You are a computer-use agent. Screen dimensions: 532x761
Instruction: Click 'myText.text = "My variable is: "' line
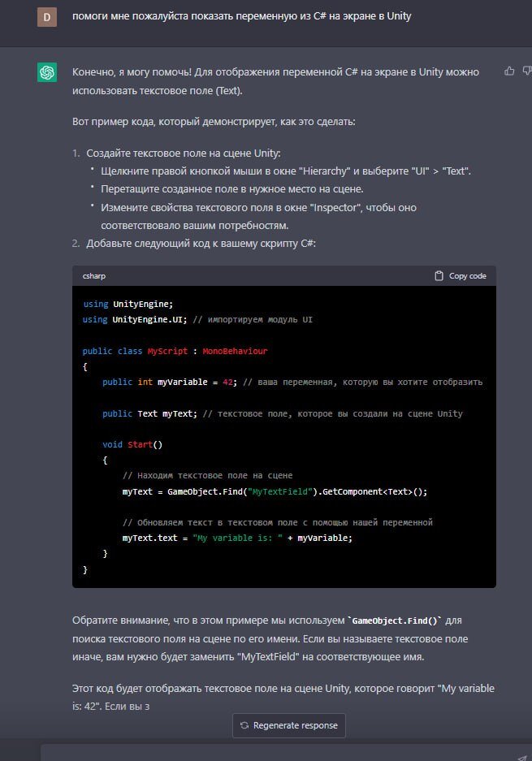[237, 538]
